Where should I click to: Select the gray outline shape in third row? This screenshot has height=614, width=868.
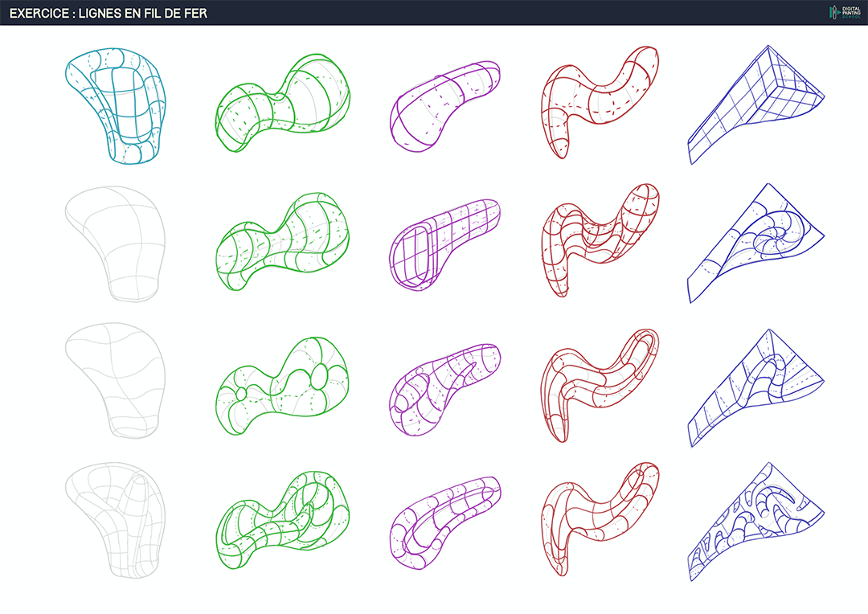click(x=115, y=379)
